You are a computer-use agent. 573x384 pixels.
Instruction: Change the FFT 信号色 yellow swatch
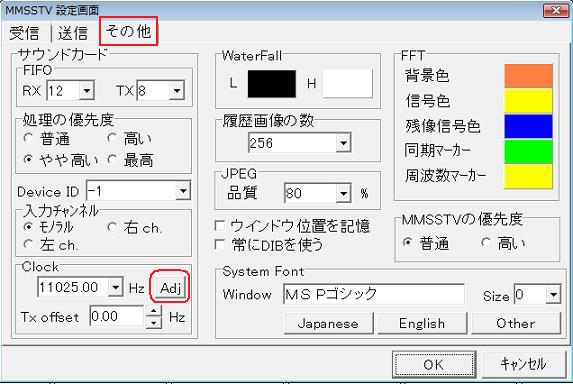pyautogui.click(x=528, y=101)
